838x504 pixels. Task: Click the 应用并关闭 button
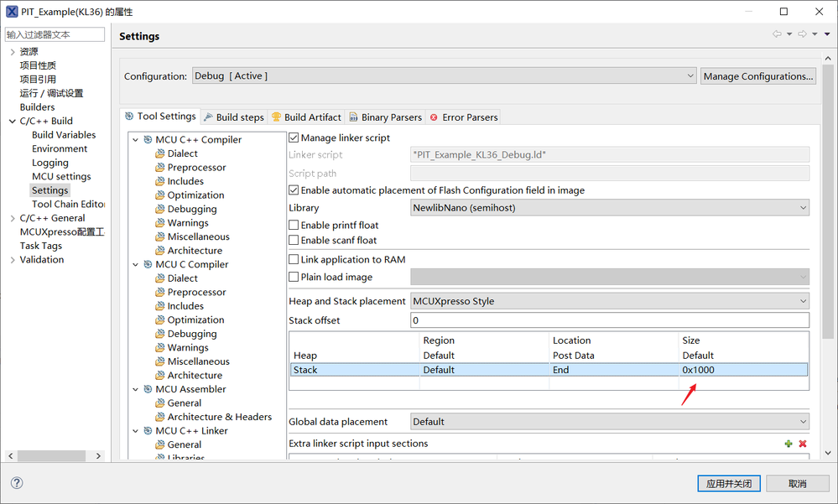tap(730, 484)
